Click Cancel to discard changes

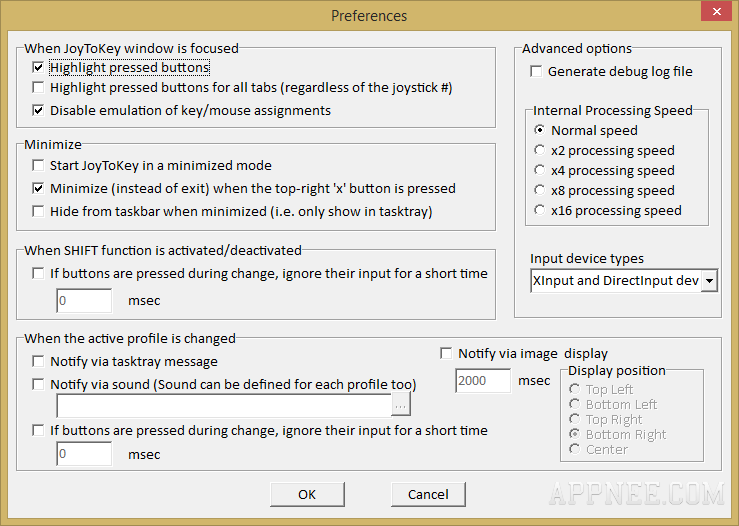tap(428, 494)
